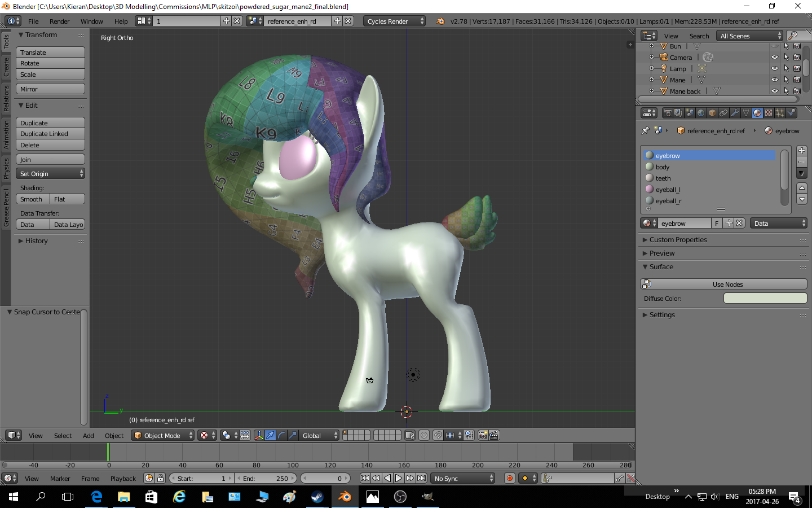The height and width of the screenshot is (508, 812).
Task: Open the Object properties tab (orange cube)
Action: click(712, 113)
